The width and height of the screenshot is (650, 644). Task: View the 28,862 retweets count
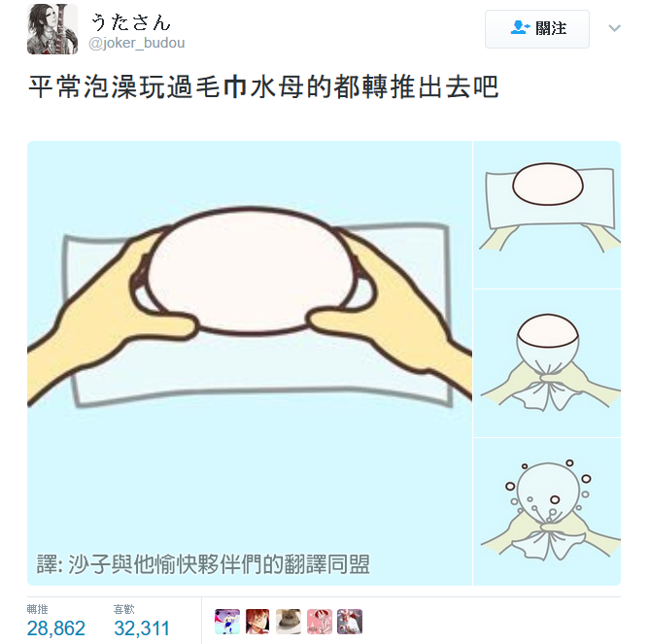56,628
